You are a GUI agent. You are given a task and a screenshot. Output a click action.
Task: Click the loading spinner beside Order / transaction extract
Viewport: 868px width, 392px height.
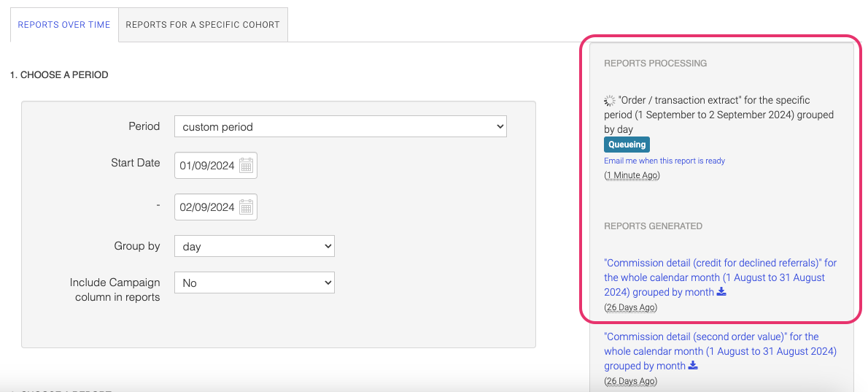coord(610,101)
